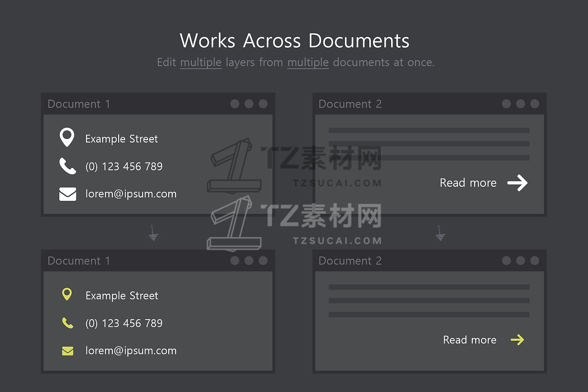Click the 'Works Across Documents' heading
588x392 pixels.
tap(294, 40)
